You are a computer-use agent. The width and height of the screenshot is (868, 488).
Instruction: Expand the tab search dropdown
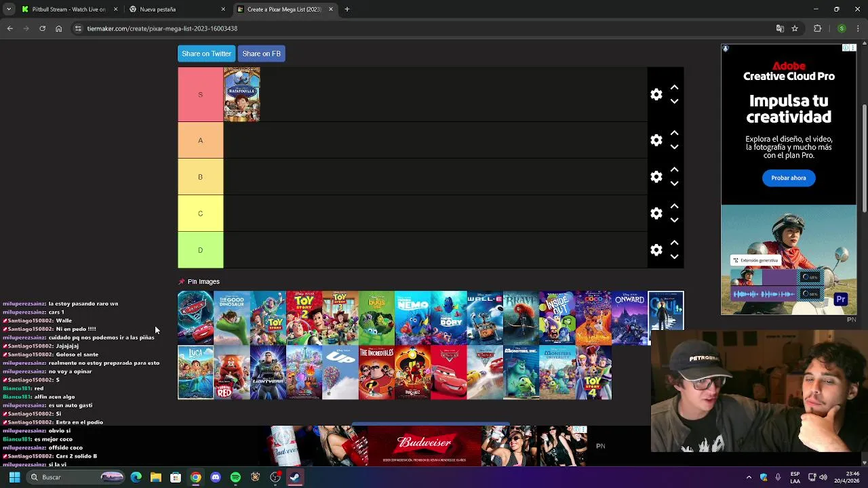tap(9, 9)
